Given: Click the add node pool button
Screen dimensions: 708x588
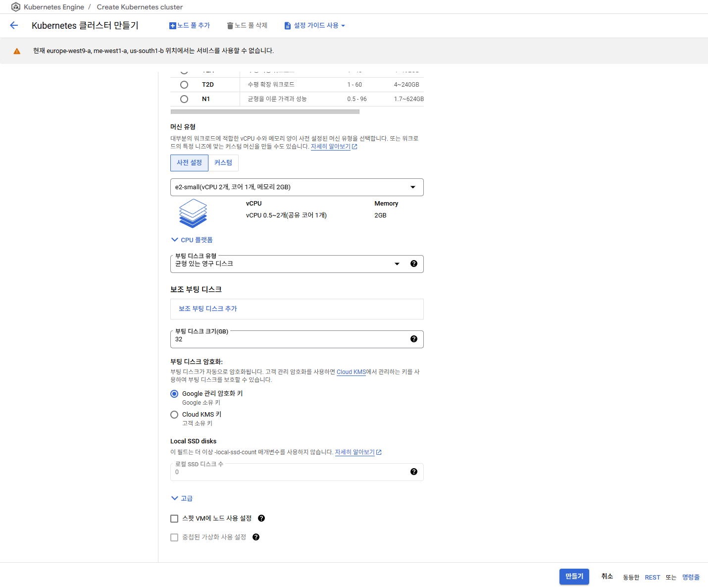Looking at the screenshot, I should coord(190,25).
